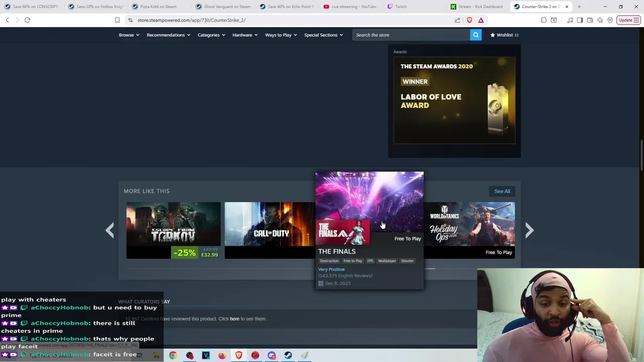Open the Ways to Play dropdown

(x=281, y=35)
